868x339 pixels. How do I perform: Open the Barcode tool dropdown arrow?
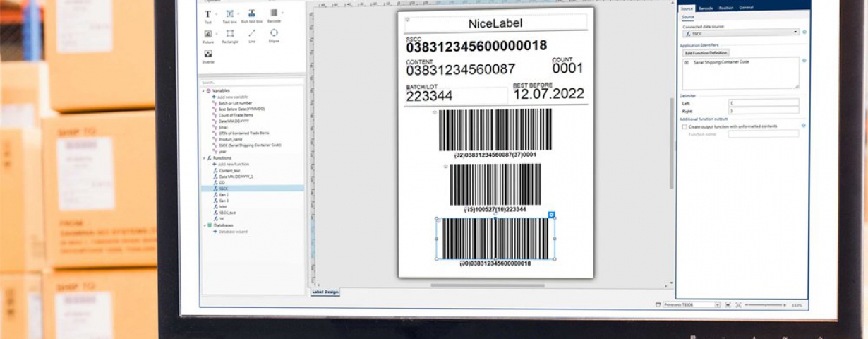(283, 13)
